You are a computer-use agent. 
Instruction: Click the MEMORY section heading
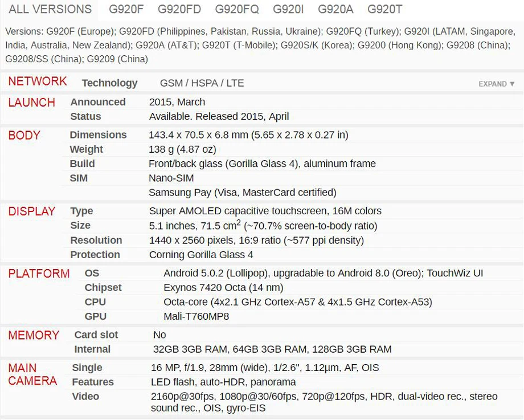coord(34,336)
